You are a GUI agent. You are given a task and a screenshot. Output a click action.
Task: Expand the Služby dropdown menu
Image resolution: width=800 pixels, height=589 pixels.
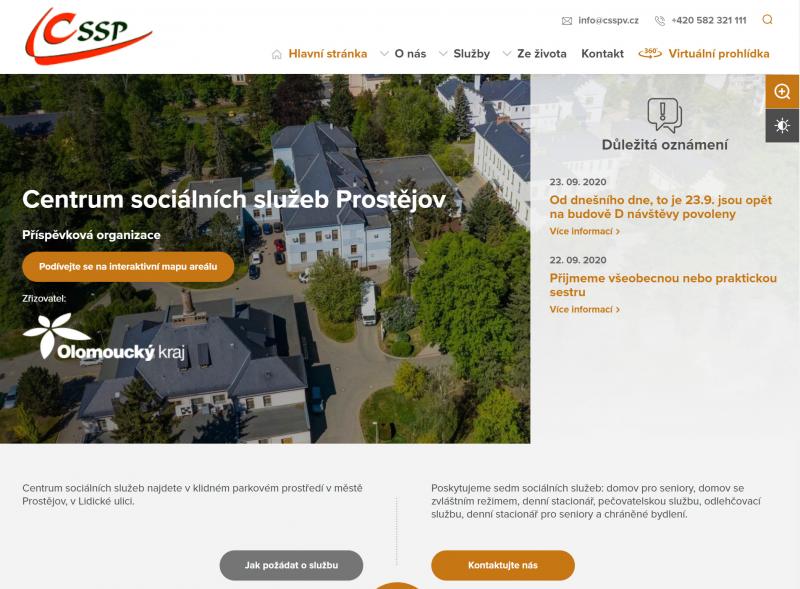point(465,54)
